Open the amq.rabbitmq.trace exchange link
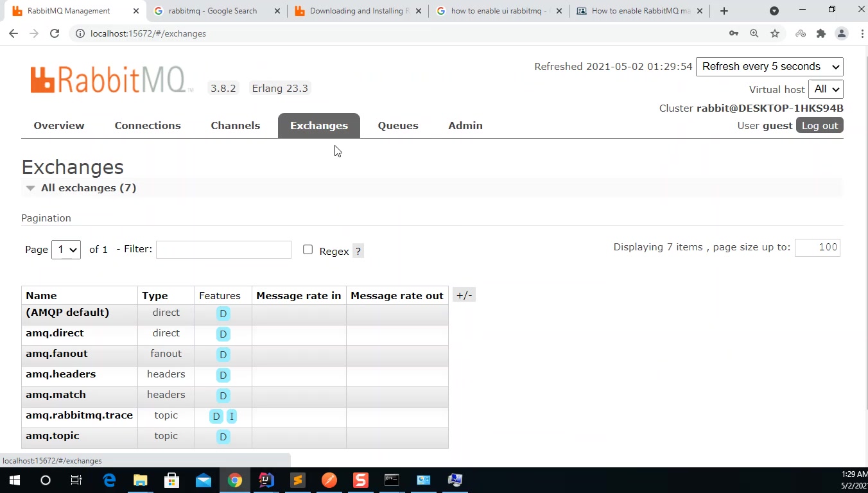The width and height of the screenshot is (868, 493). tap(79, 415)
